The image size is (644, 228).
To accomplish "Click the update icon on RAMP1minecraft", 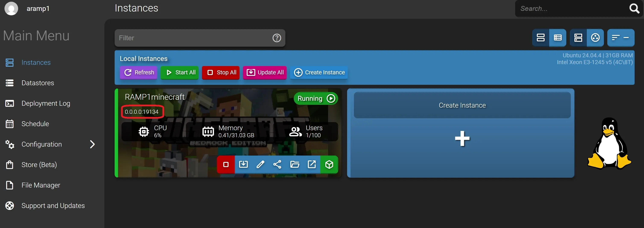I will point(243,164).
